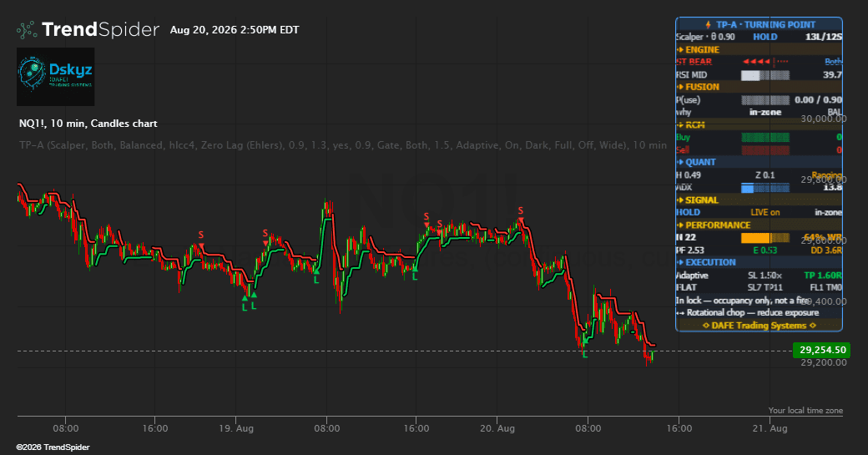This screenshot has height=455, width=868.
Task: Click the flame icon in TP-A panel header
Action: pyautogui.click(x=708, y=24)
